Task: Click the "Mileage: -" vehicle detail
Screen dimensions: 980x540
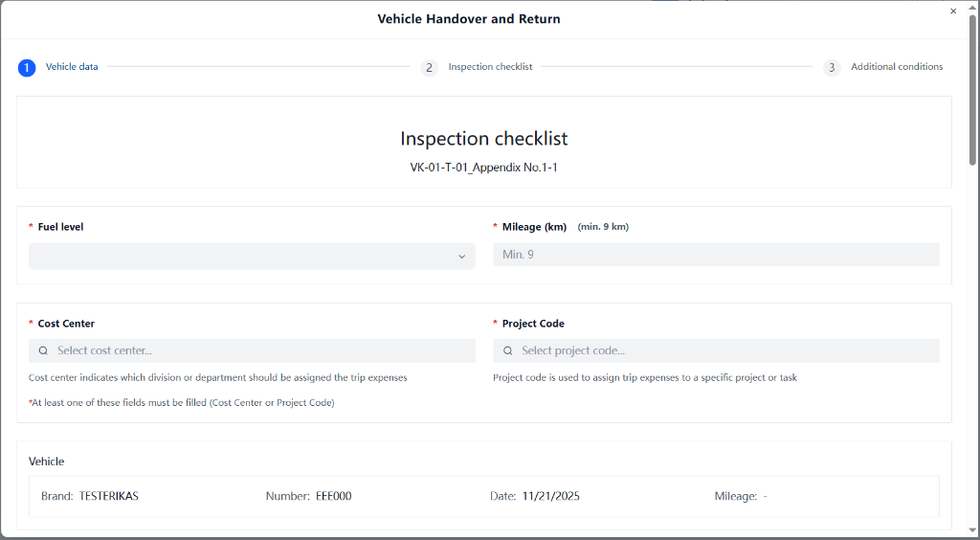Action: (741, 496)
